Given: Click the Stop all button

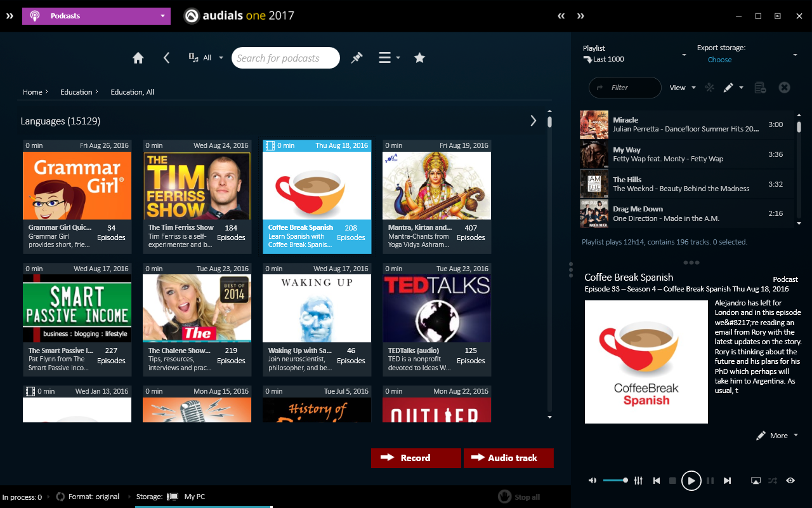Looking at the screenshot, I should tap(519, 497).
